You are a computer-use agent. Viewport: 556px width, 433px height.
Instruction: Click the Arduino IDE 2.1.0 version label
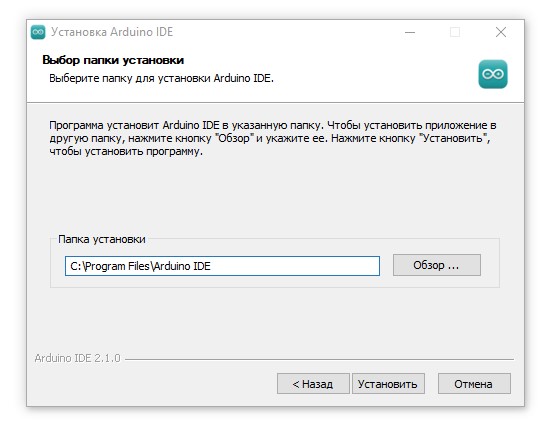[77, 358]
